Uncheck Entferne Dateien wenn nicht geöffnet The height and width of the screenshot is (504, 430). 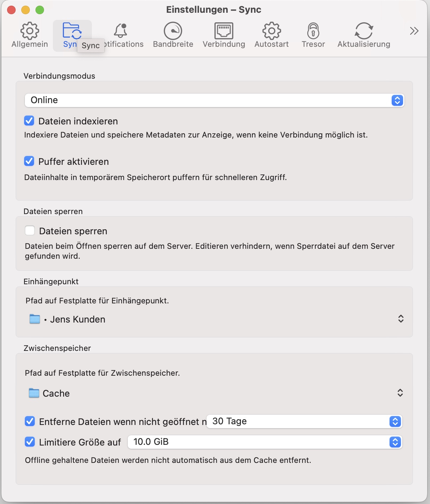[30, 421]
